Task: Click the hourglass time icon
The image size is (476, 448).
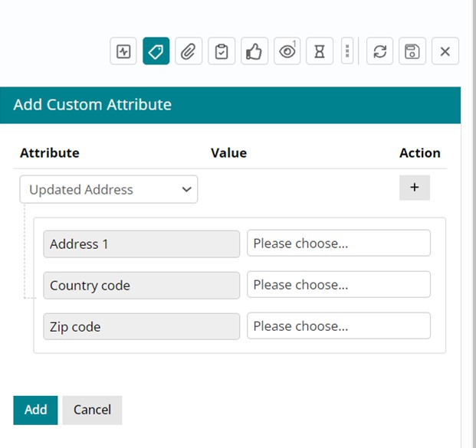Action: tap(320, 52)
